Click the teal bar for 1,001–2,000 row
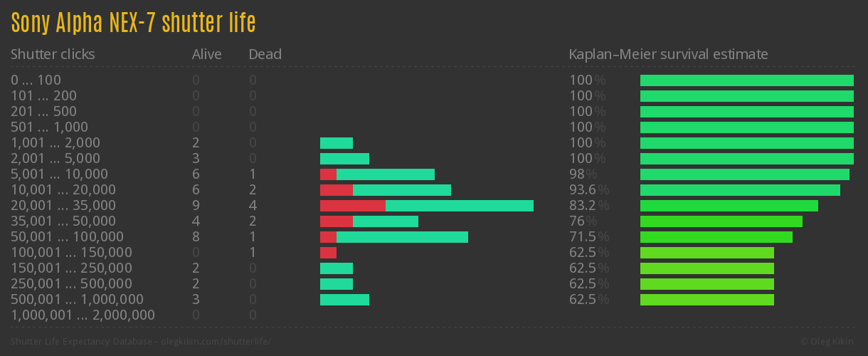Viewport: 868px width, 356px height. click(336, 143)
